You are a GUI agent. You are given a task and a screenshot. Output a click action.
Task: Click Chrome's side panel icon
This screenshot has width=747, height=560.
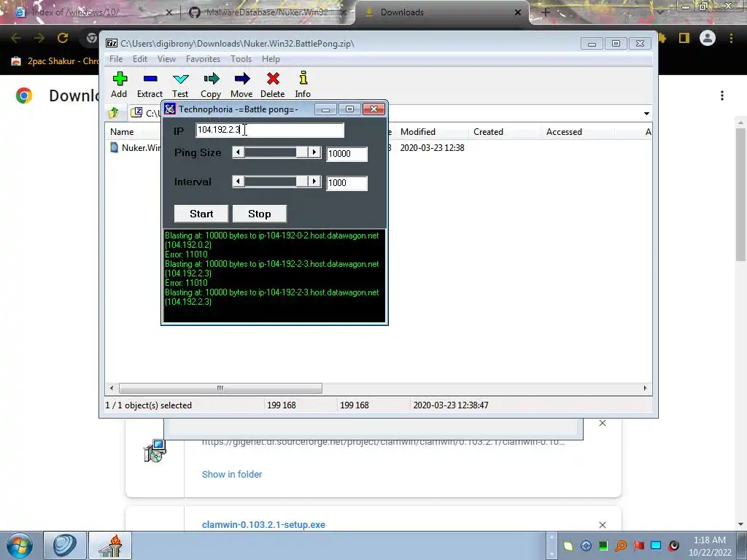[x=684, y=38]
